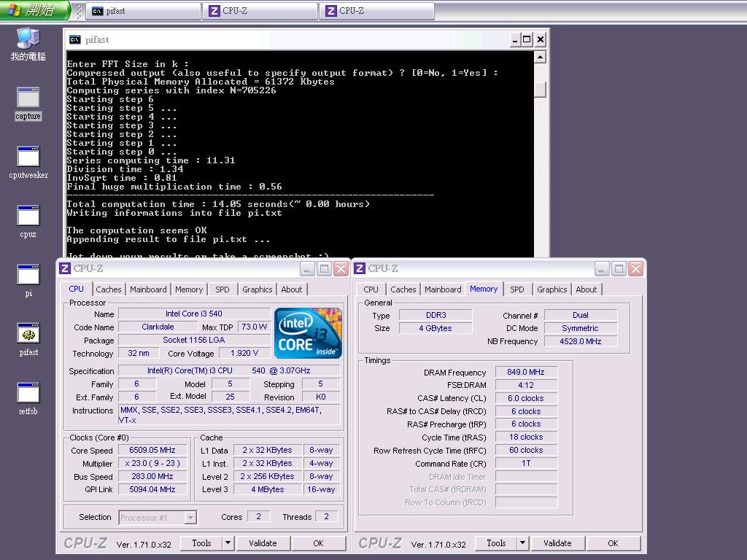Click the Core Speed value 6509.05 MHz
This screenshot has width=747, height=560.
tap(152, 450)
